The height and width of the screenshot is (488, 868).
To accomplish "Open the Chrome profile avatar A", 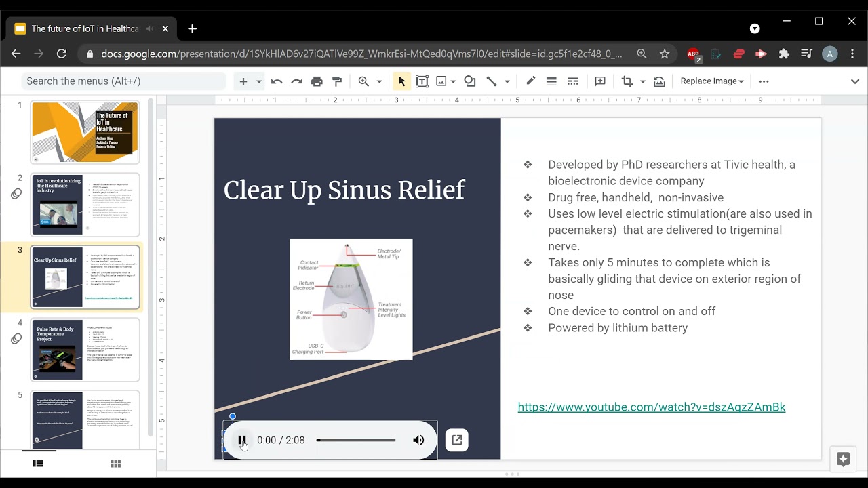I will 829,54.
